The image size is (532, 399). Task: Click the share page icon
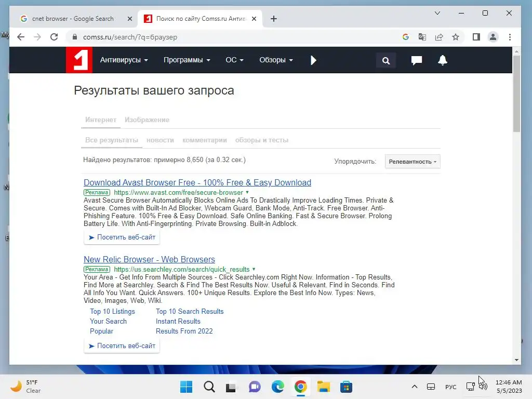(x=438, y=37)
